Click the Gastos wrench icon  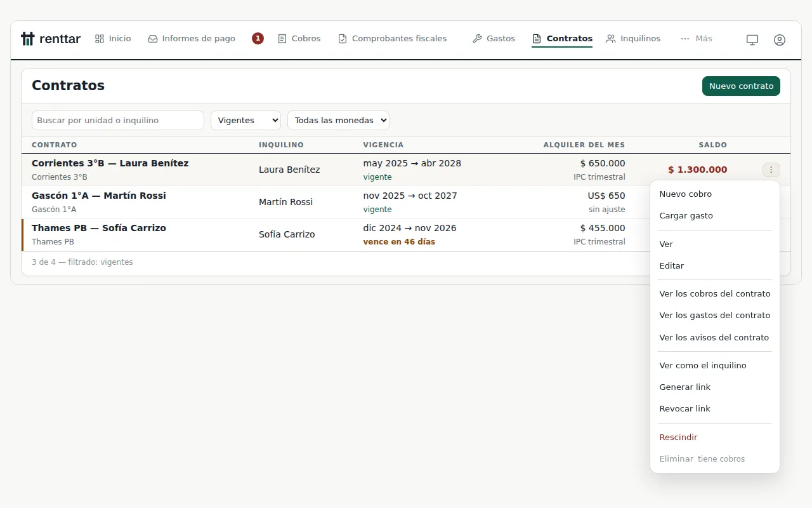tap(477, 39)
